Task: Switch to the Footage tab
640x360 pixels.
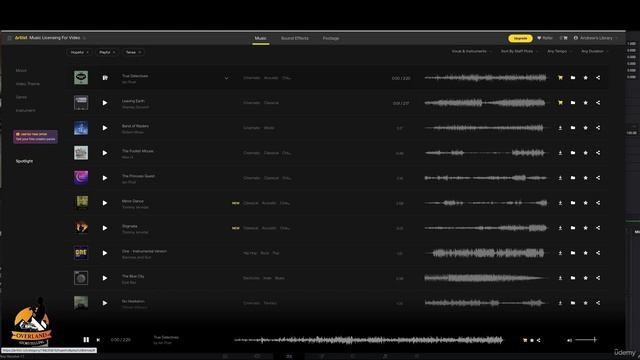Action: (331, 38)
